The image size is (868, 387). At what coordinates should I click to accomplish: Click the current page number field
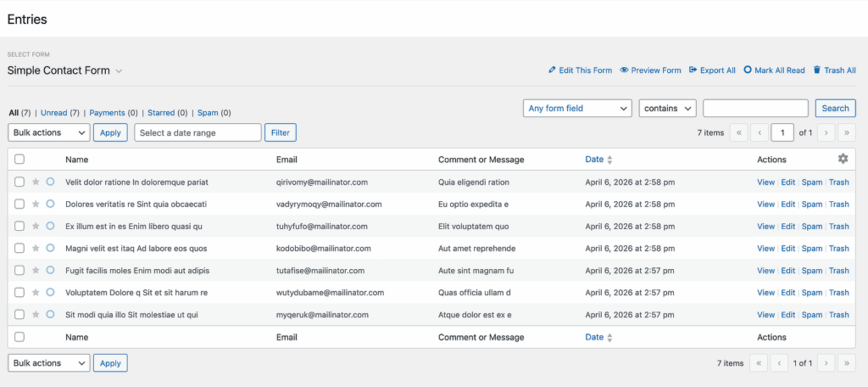(782, 132)
